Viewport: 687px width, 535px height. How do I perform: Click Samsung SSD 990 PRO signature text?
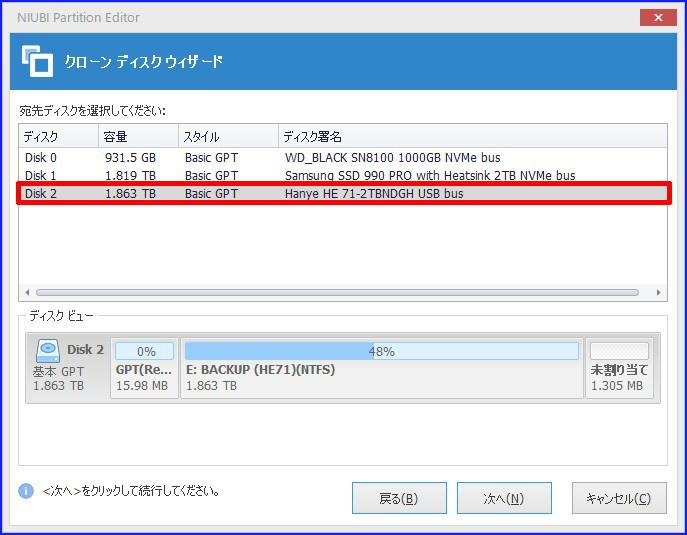(x=430, y=175)
